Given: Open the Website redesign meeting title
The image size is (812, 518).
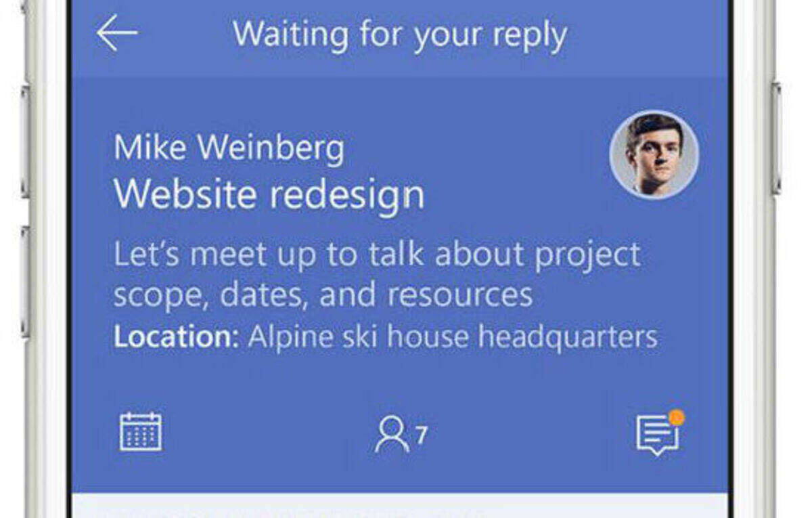Looking at the screenshot, I should 269,194.
